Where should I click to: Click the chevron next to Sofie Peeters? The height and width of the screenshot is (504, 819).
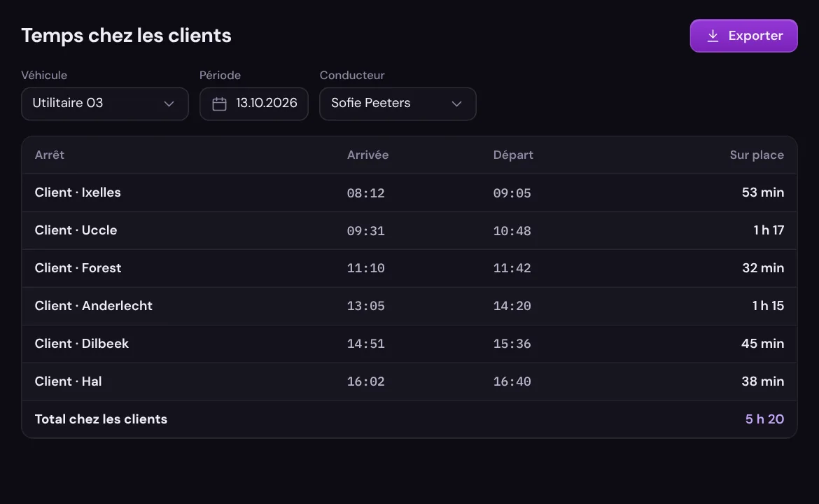click(x=456, y=104)
